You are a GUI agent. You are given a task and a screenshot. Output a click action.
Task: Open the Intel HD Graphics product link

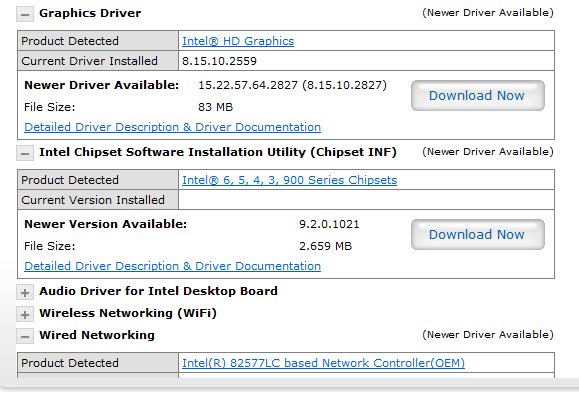click(x=238, y=41)
